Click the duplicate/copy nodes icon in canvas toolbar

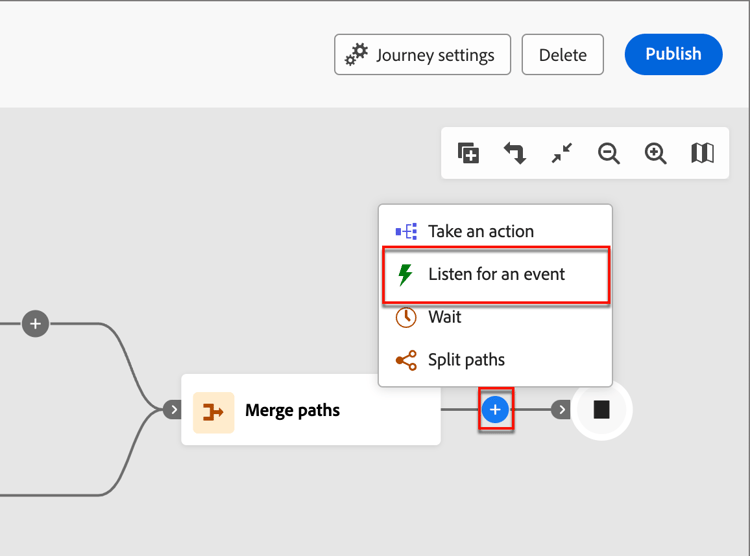click(468, 153)
